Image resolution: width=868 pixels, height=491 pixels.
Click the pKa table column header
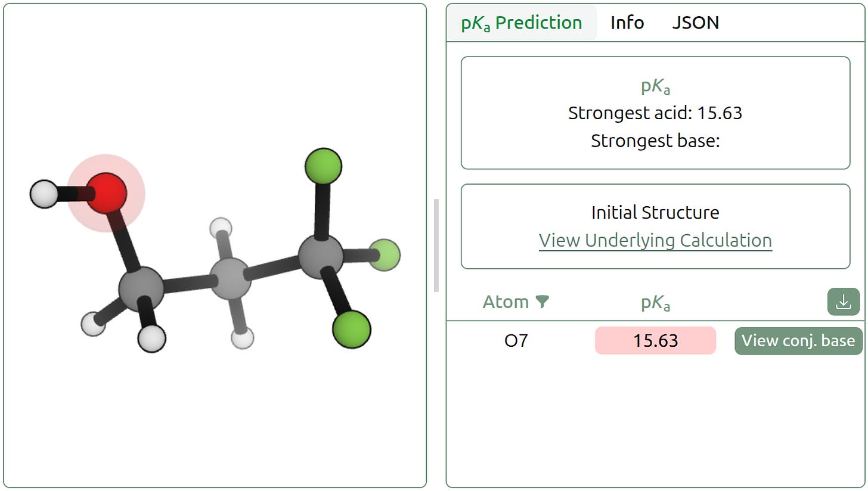pos(655,302)
